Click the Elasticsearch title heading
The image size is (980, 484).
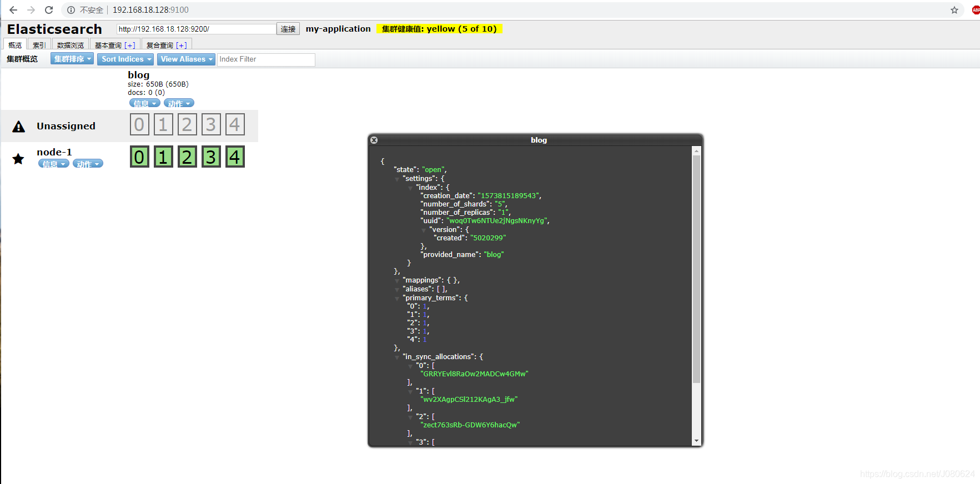click(x=54, y=29)
